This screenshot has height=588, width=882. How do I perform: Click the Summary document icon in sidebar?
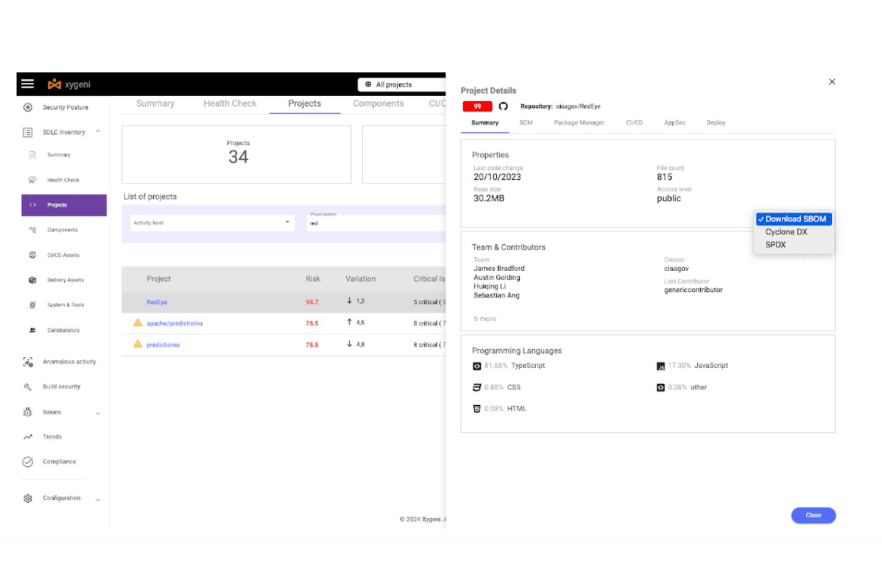33,155
